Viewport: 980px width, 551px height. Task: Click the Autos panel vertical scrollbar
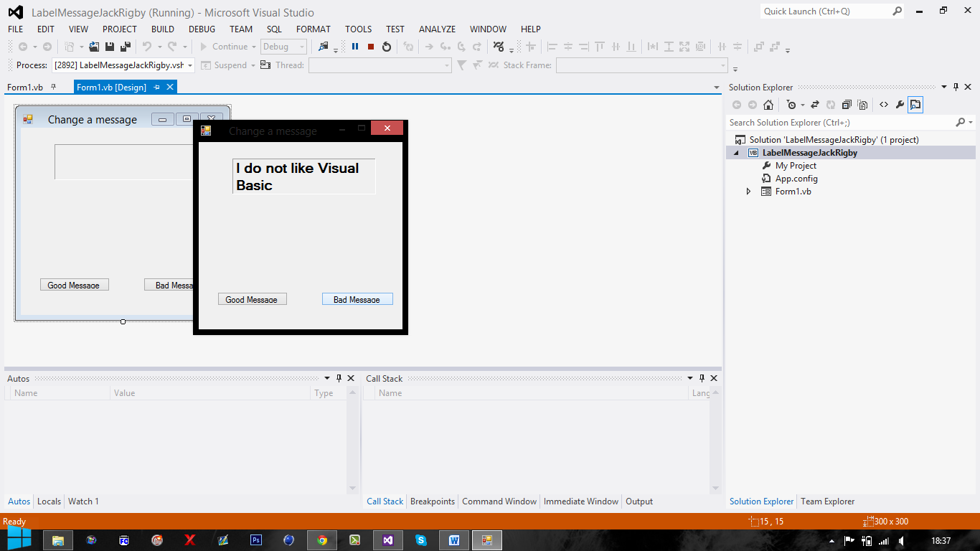352,441
